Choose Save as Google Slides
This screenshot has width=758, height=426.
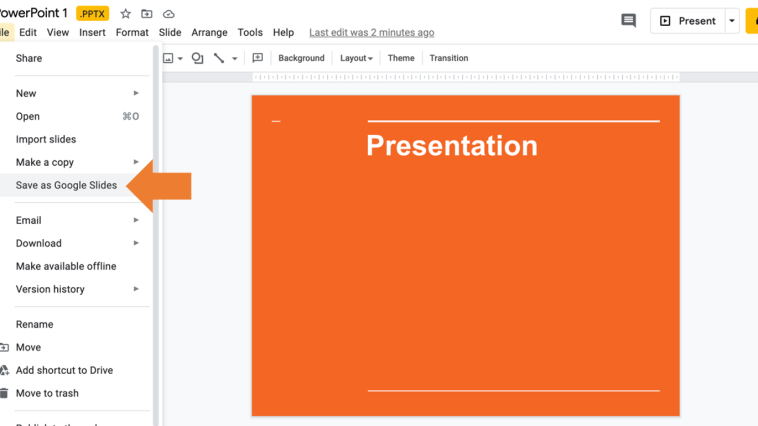(x=66, y=185)
